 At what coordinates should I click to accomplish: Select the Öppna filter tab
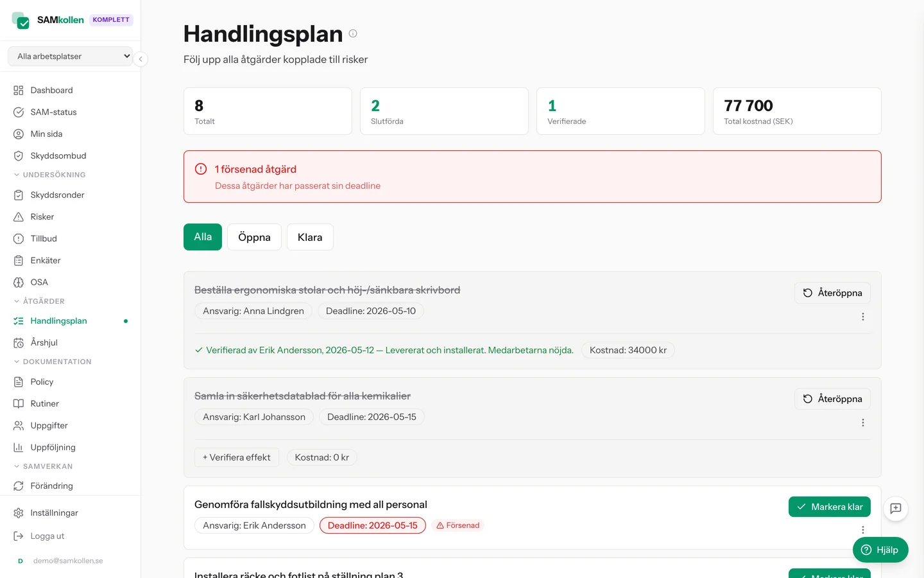click(x=255, y=237)
